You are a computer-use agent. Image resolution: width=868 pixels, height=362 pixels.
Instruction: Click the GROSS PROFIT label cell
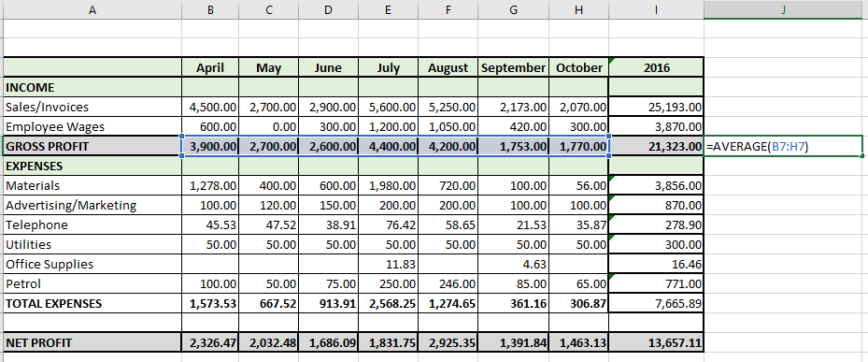pyautogui.click(x=92, y=146)
